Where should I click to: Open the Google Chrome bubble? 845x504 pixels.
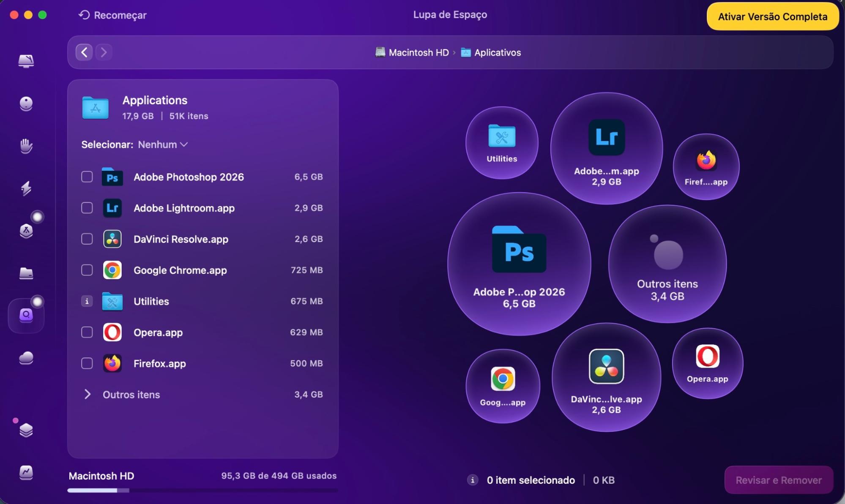coord(503,386)
